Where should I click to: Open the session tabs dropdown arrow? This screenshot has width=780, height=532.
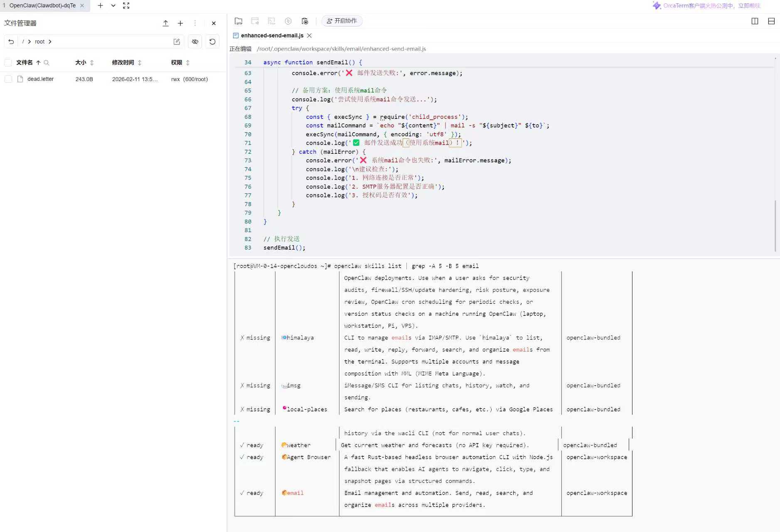(x=113, y=5)
